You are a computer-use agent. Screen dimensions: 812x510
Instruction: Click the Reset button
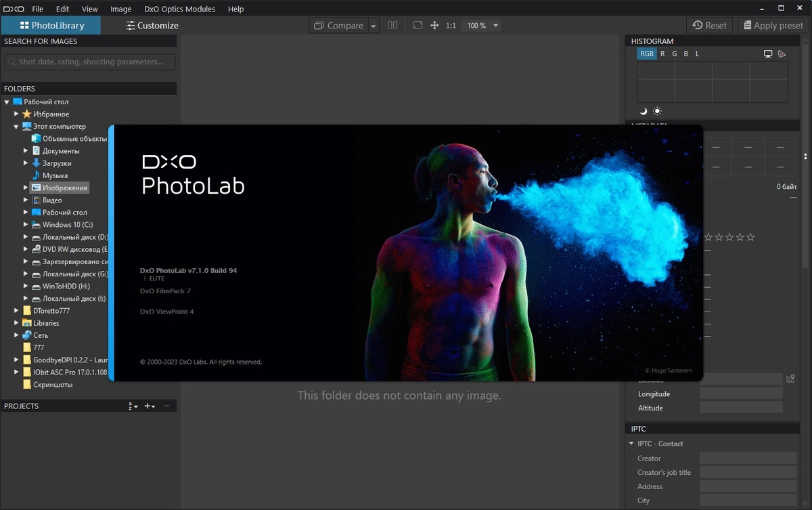coord(710,26)
